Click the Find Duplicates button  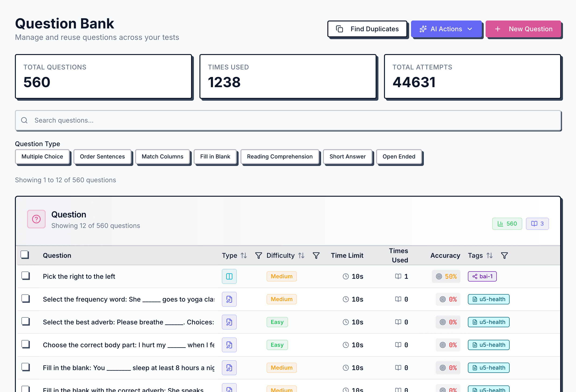coord(367,29)
